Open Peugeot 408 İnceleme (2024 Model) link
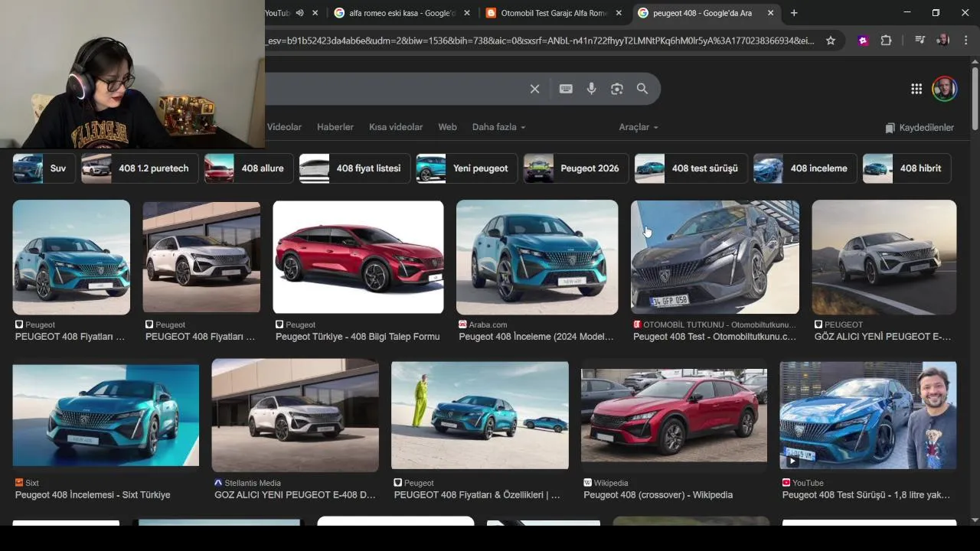 (536, 337)
